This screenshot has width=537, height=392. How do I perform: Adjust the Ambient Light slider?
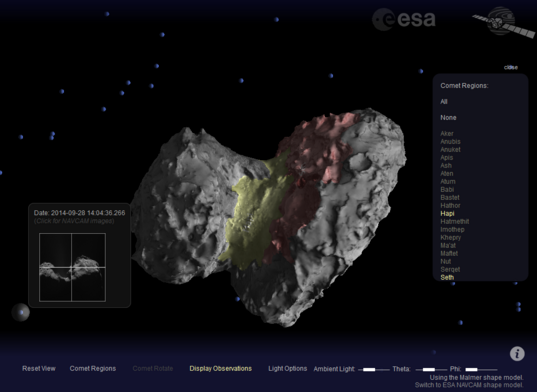coord(374,369)
